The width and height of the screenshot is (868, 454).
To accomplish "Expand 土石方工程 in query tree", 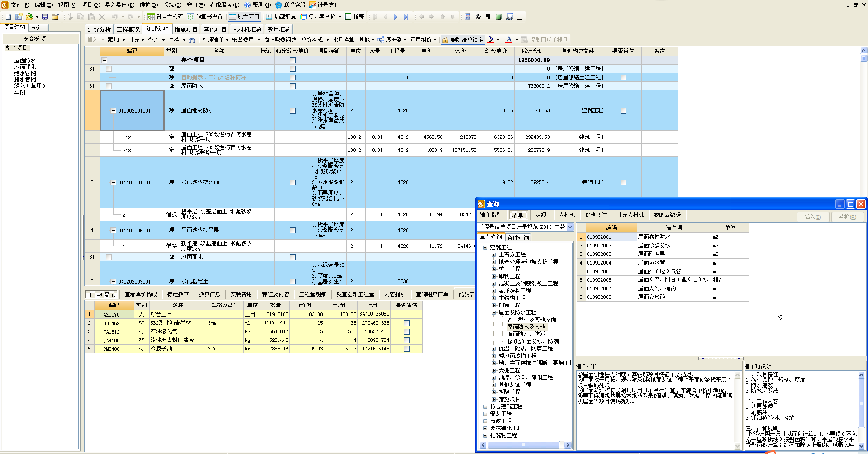I will (494, 255).
